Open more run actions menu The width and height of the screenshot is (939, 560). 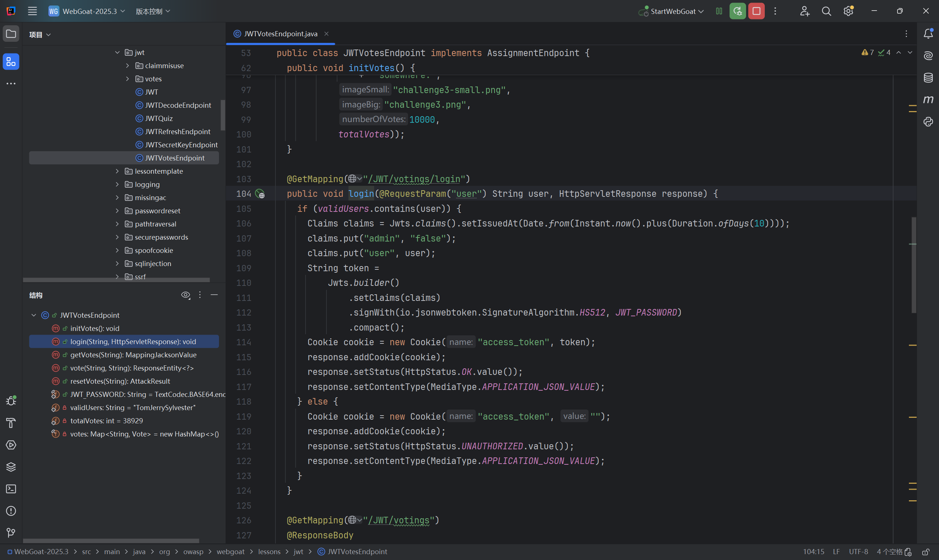click(775, 11)
